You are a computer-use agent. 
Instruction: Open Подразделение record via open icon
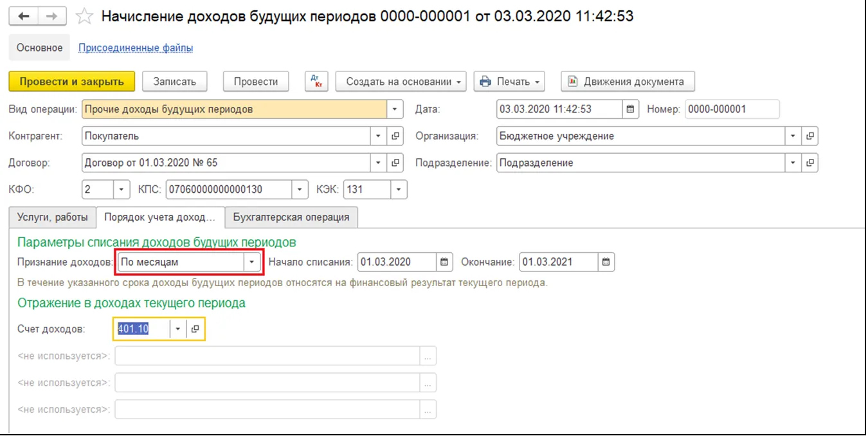(810, 163)
